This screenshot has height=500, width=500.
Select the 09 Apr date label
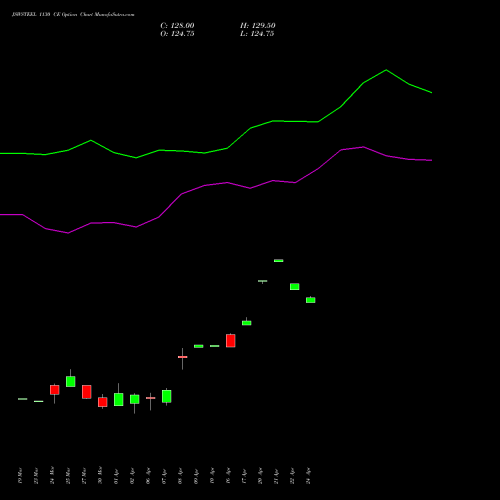[x=196, y=476]
